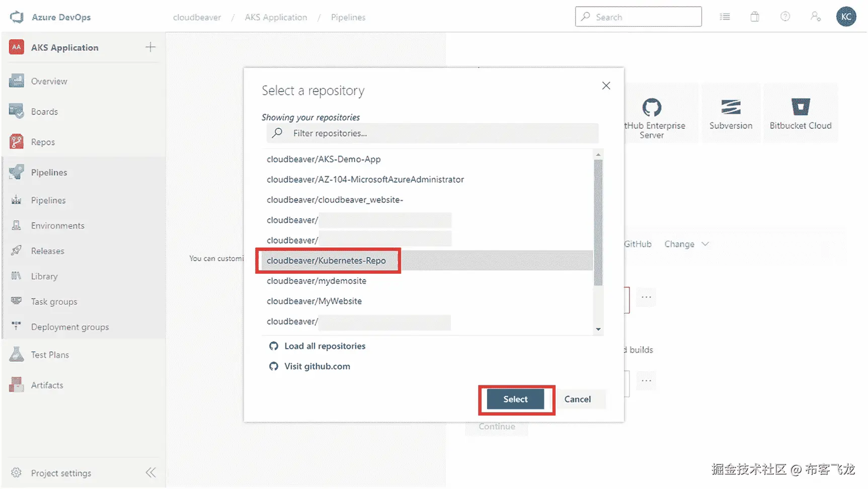The height and width of the screenshot is (489, 868).
Task: Open the AKS Application project avatar
Action: click(x=17, y=47)
